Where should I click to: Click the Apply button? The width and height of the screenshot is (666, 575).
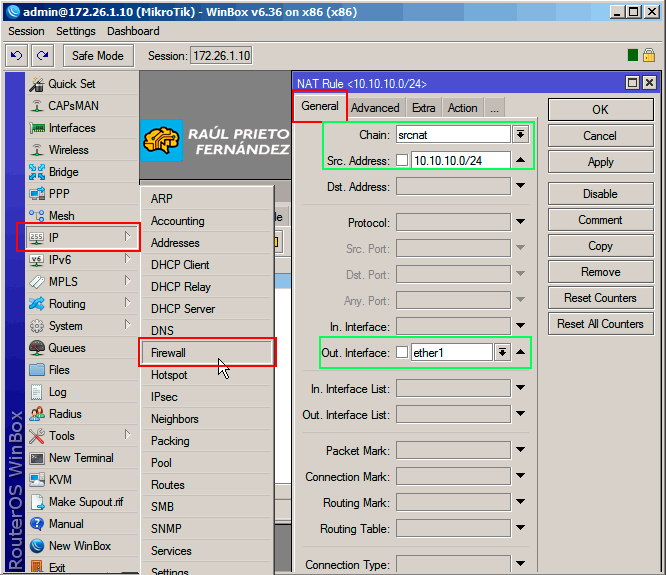click(x=600, y=162)
